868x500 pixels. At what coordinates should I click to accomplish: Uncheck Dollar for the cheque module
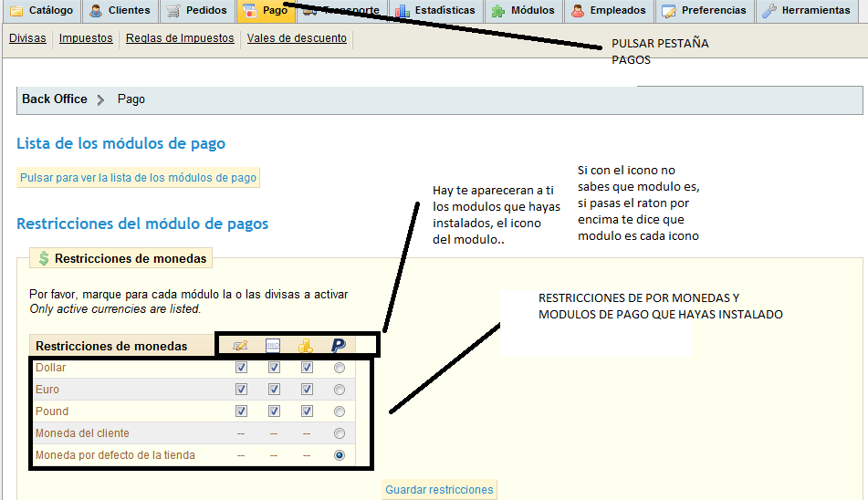pyautogui.click(x=241, y=368)
